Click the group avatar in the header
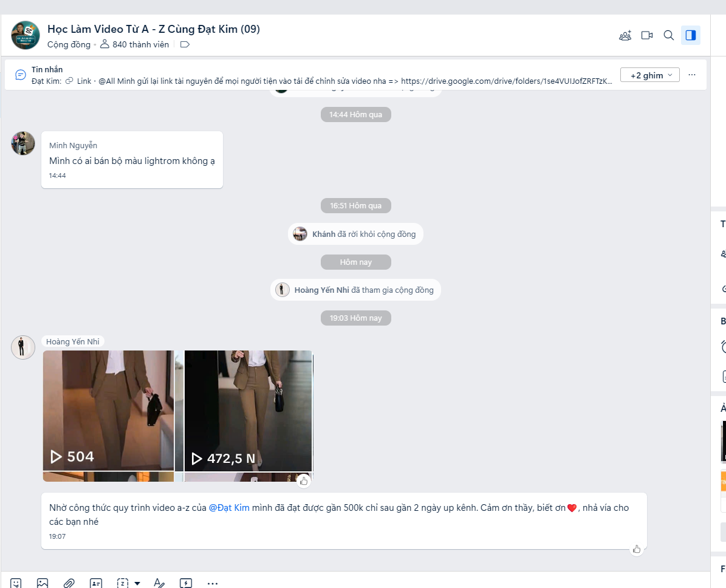The width and height of the screenshot is (726, 588). (x=26, y=35)
